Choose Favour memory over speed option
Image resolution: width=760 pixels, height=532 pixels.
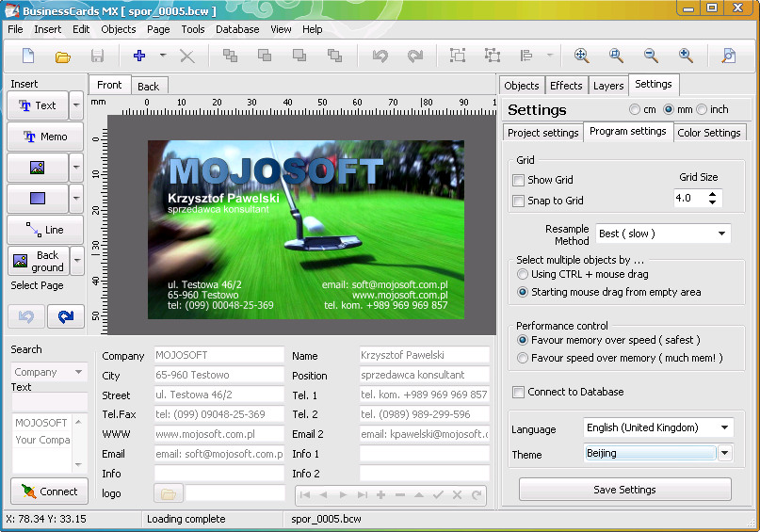[x=523, y=340]
